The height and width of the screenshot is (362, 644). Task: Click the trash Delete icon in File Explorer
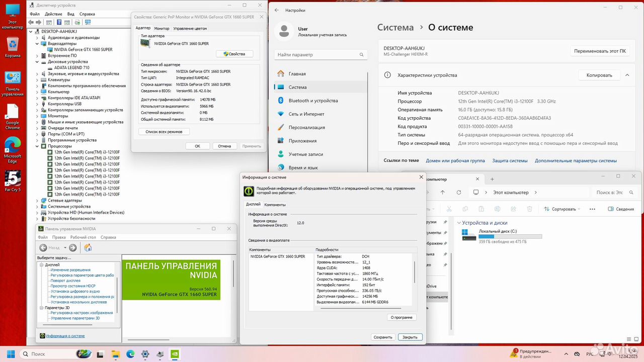[530, 209]
